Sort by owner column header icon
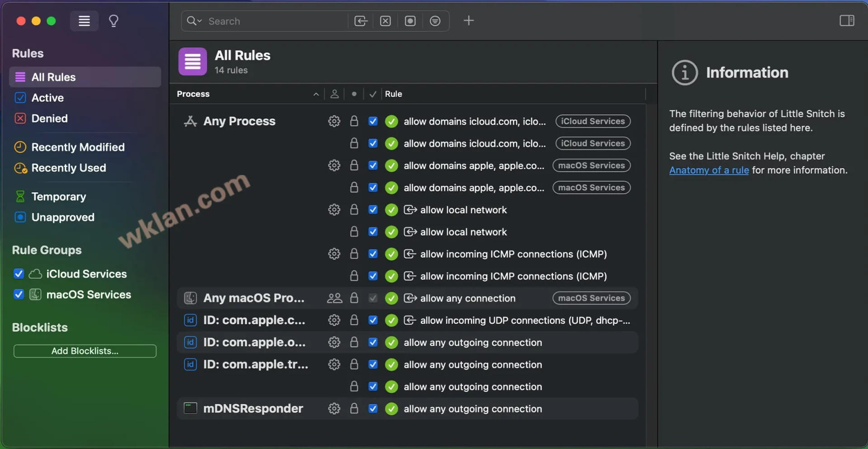This screenshot has width=868, height=449. point(334,94)
